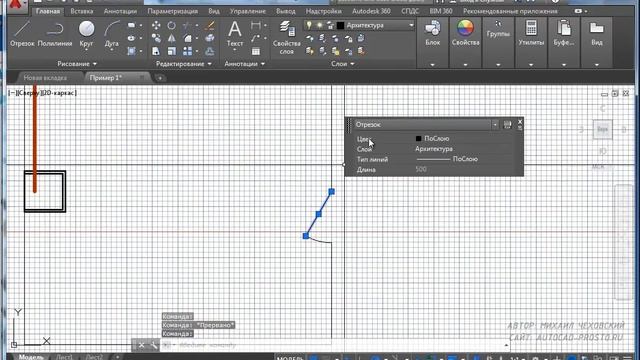Open the Буфер clipboard panel
The width and height of the screenshot is (640, 360).
[x=564, y=33]
